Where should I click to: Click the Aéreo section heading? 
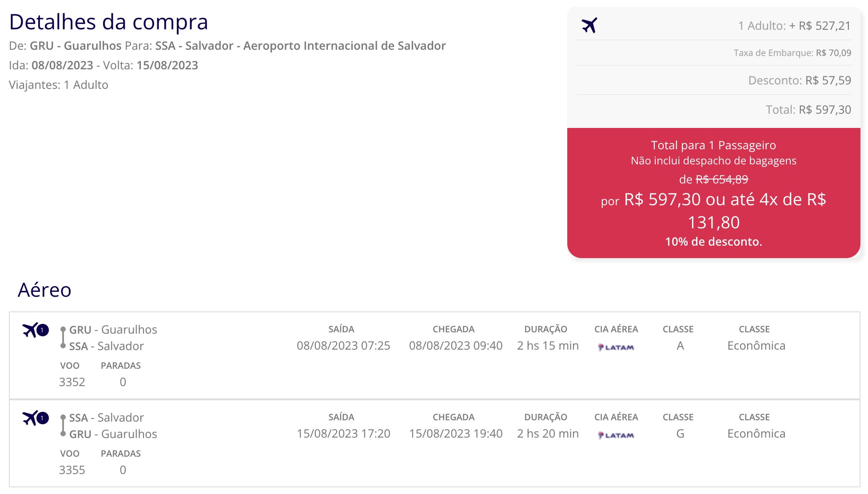[44, 290]
